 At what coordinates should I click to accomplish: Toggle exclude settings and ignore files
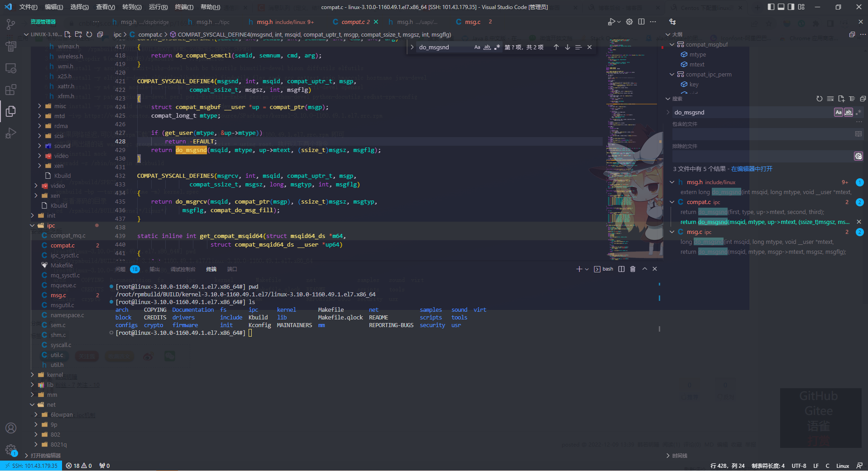(858, 156)
